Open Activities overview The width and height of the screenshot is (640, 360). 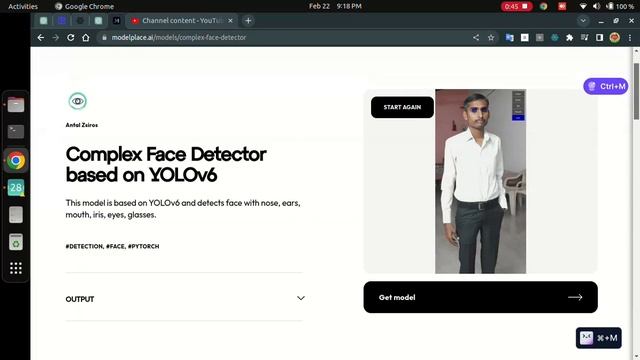tap(23, 6)
